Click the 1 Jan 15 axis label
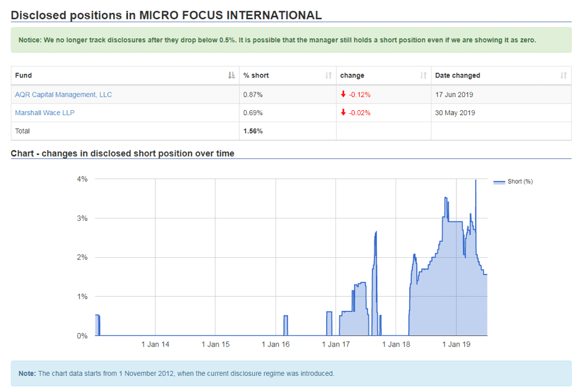This screenshot has height=392, width=578. pyautogui.click(x=215, y=345)
